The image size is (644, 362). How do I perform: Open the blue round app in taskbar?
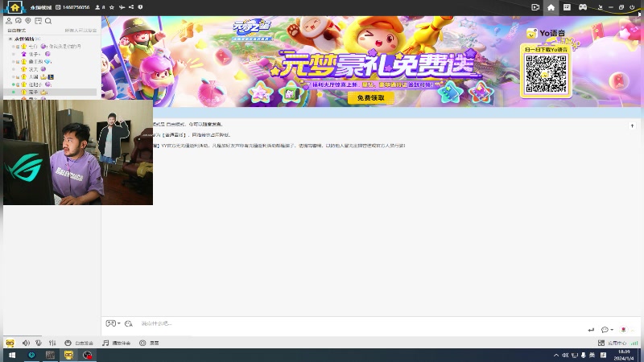point(31,355)
